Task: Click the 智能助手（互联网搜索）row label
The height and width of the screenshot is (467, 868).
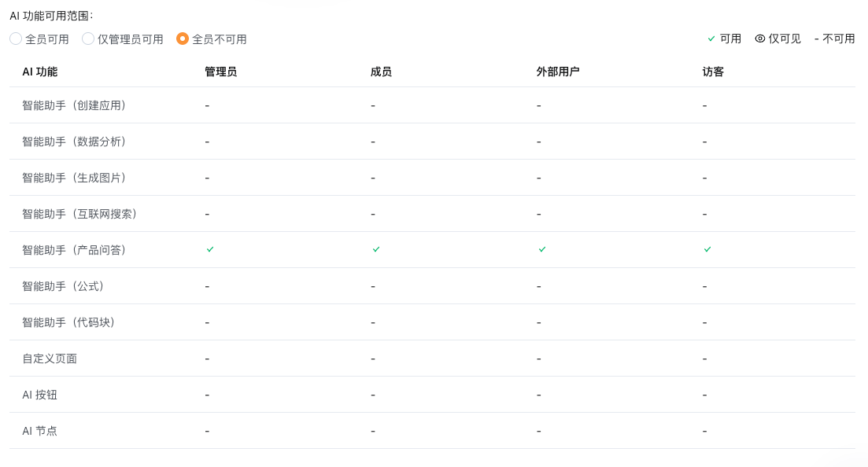Action: point(79,214)
